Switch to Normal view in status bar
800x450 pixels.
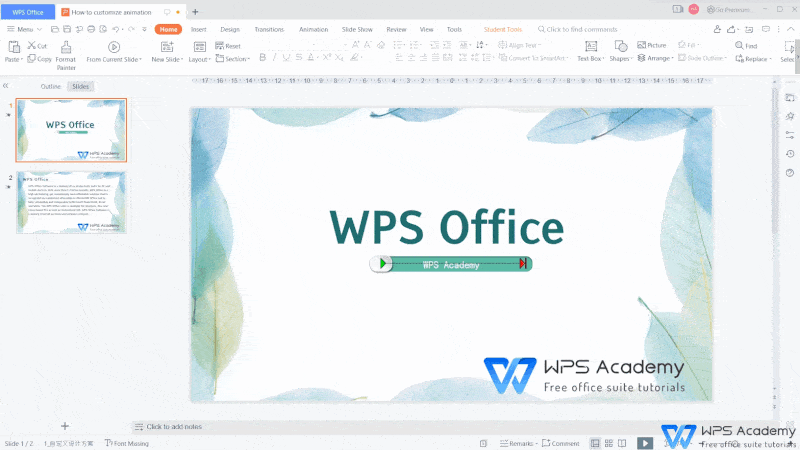595,443
